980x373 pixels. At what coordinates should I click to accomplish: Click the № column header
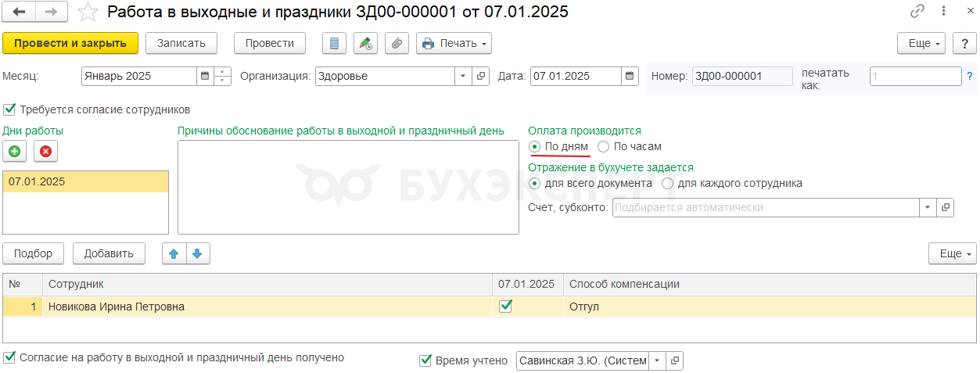23,284
